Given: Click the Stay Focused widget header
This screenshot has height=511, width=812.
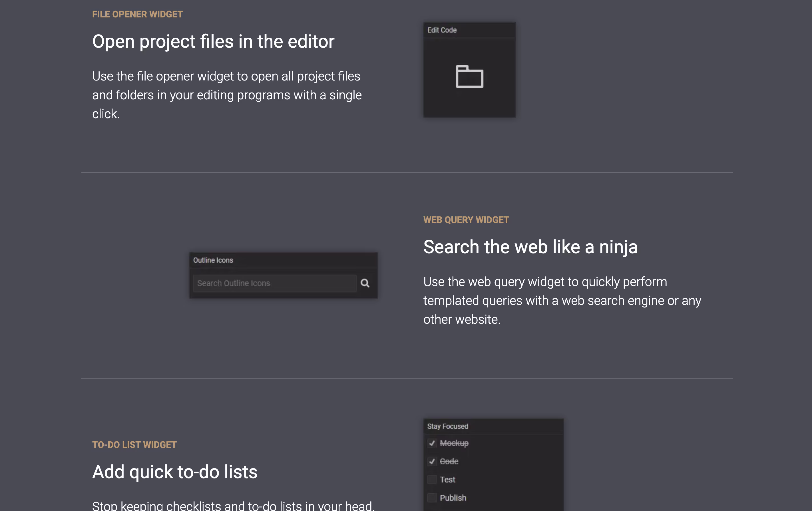Looking at the screenshot, I should 447,426.
